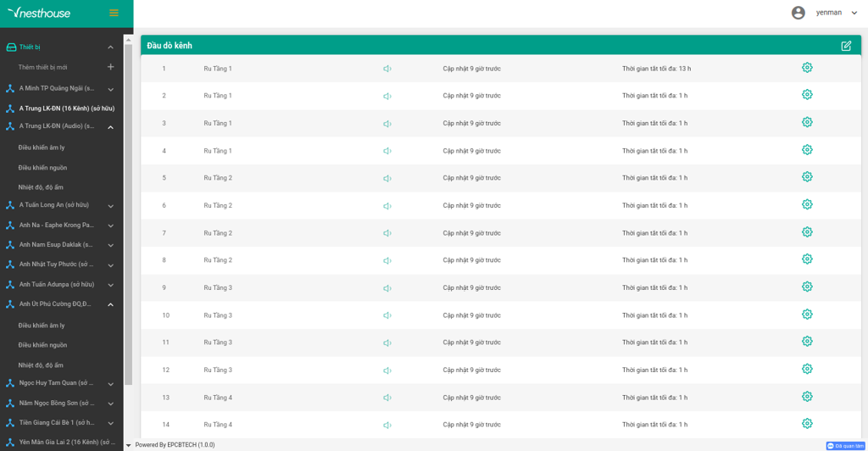Open the Đã quan tâm chat badge

point(845,446)
